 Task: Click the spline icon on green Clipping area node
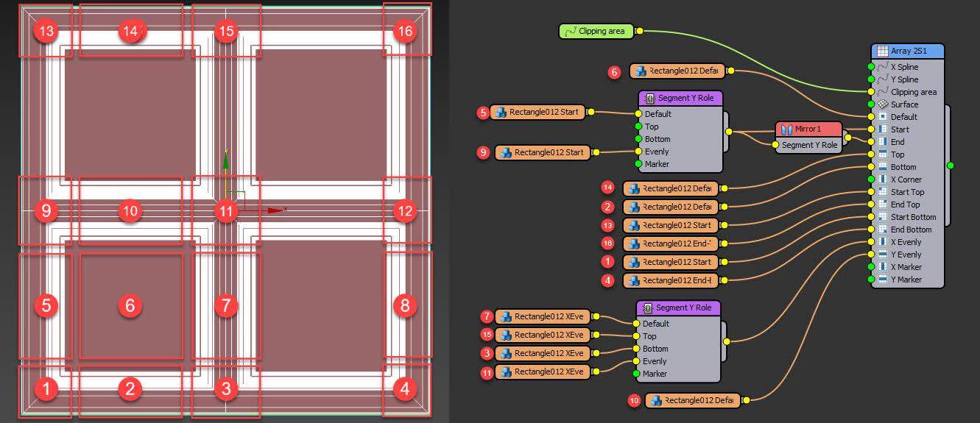(x=570, y=31)
